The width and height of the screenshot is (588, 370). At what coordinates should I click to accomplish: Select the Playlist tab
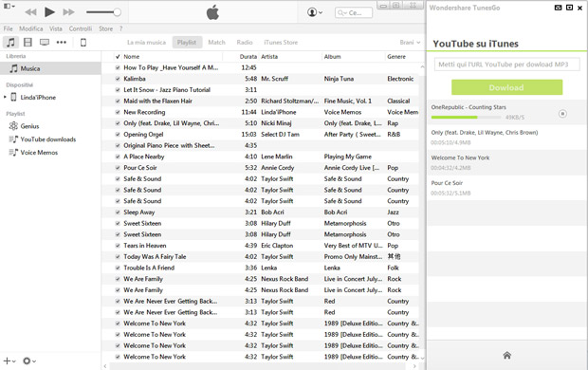click(187, 43)
